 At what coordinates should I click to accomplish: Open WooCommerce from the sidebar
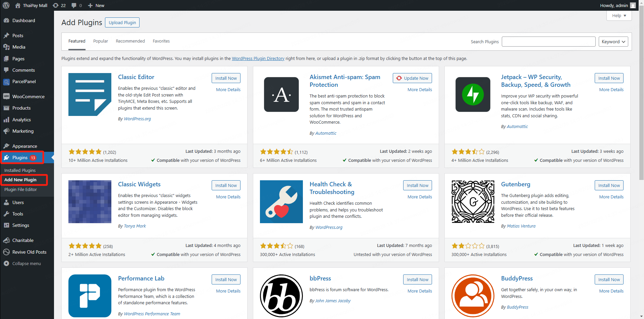(28, 97)
